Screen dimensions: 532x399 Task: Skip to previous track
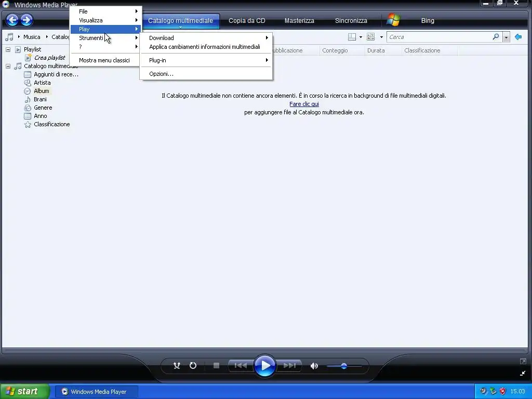pyautogui.click(x=241, y=365)
